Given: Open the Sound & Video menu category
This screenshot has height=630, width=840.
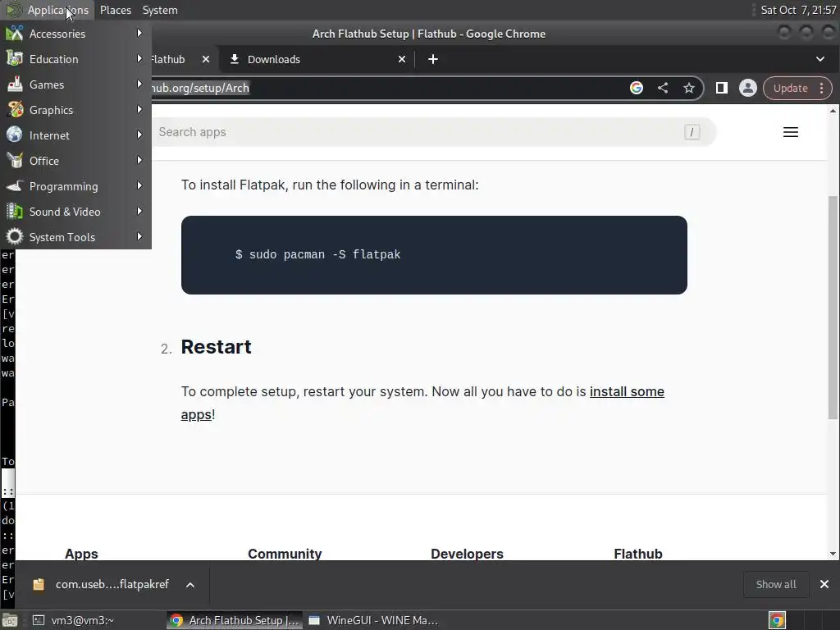Looking at the screenshot, I should [x=75, y=212].
